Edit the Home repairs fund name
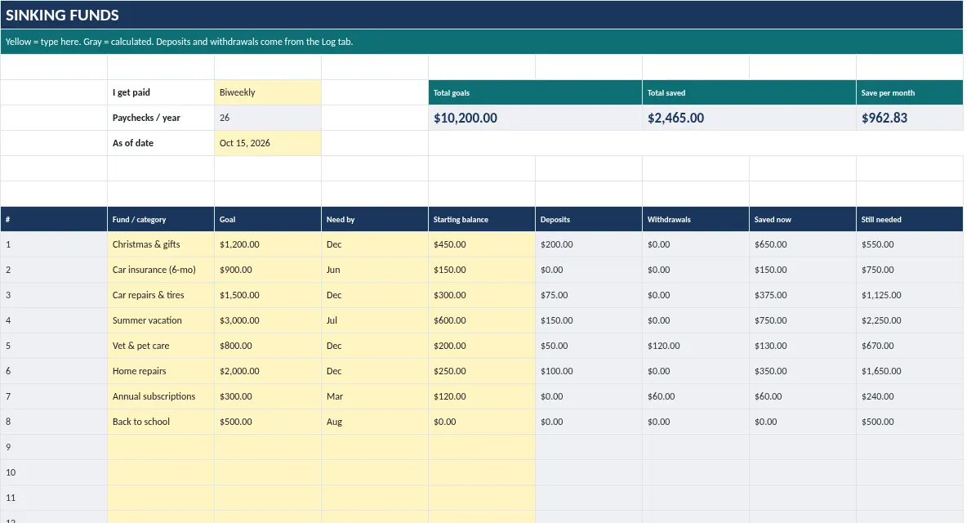 161,371
